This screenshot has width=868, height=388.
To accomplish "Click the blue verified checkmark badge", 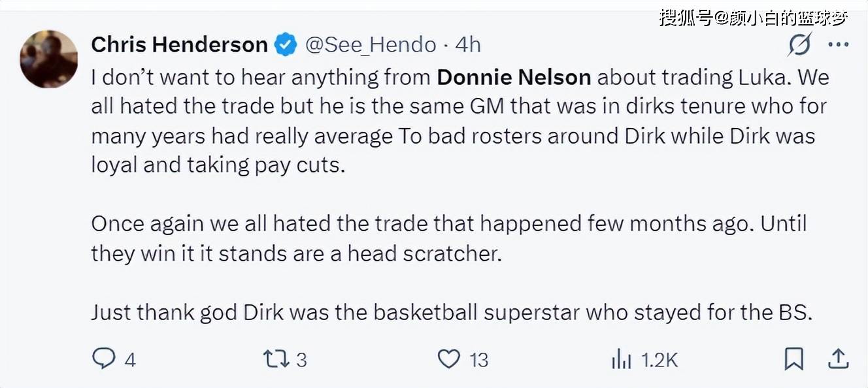I will pyautogui.click(x=285, y=45).
